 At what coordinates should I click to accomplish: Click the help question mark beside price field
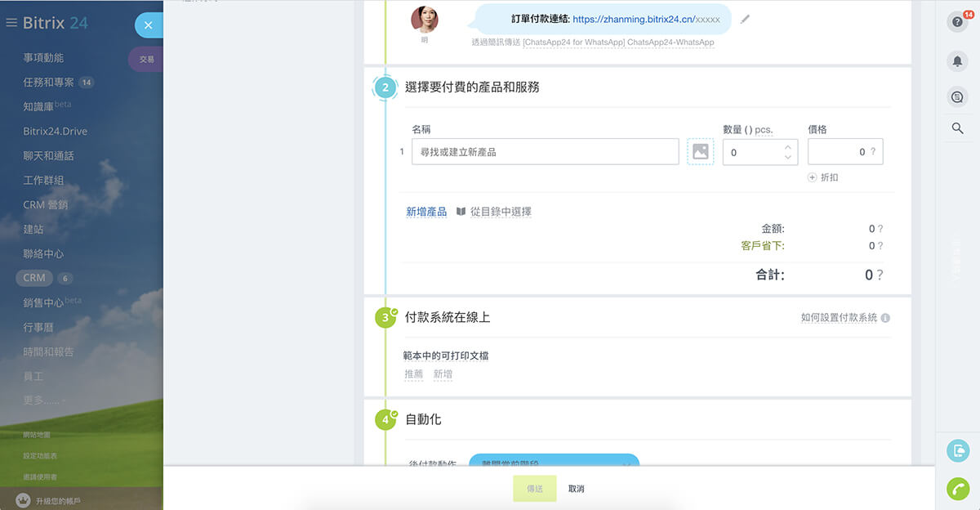[873, 152]
